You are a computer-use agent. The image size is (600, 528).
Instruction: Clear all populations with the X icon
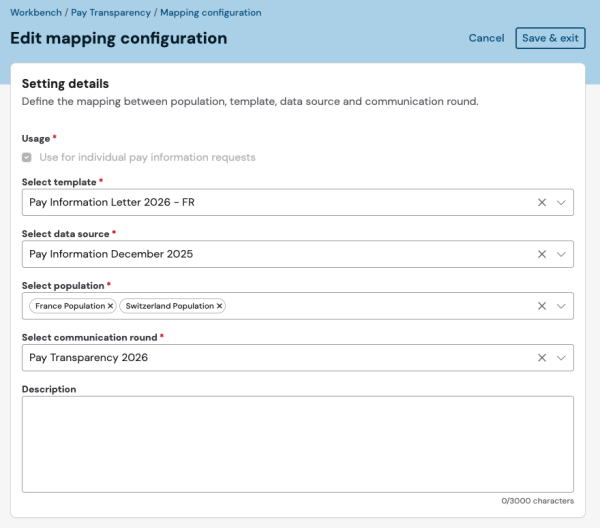[541, 306]
